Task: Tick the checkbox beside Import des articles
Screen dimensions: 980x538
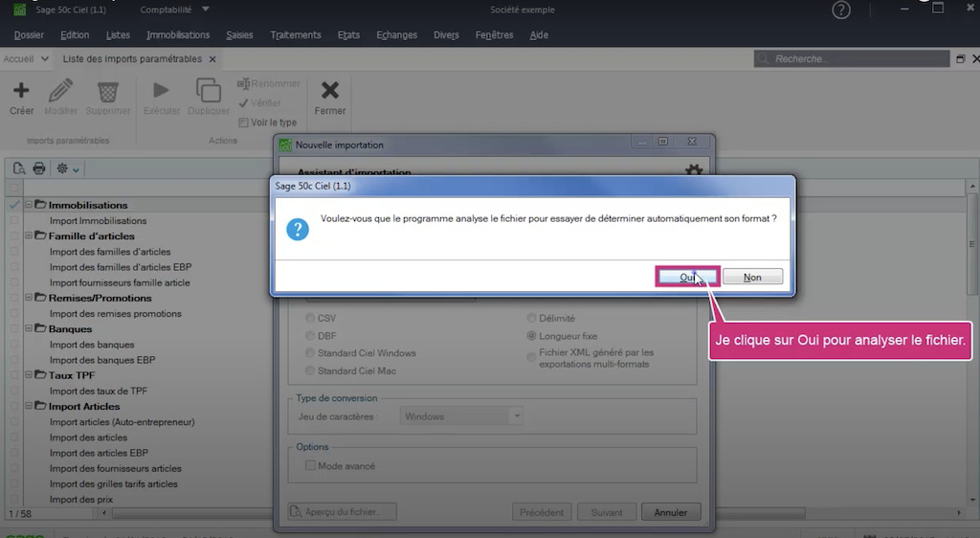Action: (x=14, y=437)
